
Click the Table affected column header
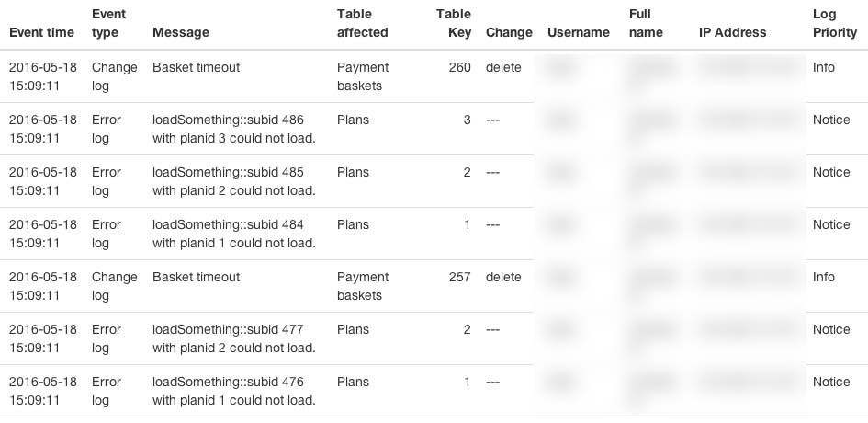(x=363, y=23)
